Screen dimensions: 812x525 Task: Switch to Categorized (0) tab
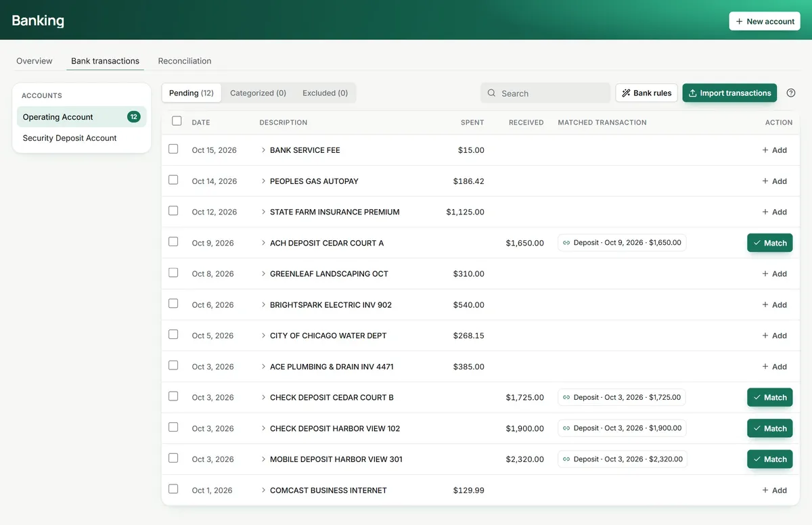pos(258,93)
